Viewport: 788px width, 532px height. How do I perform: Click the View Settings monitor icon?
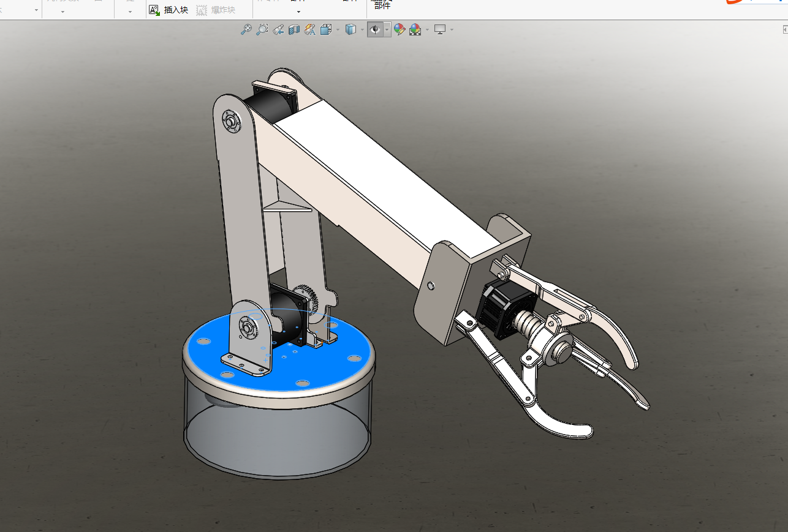pyautogui.click(x=440, y=29)
